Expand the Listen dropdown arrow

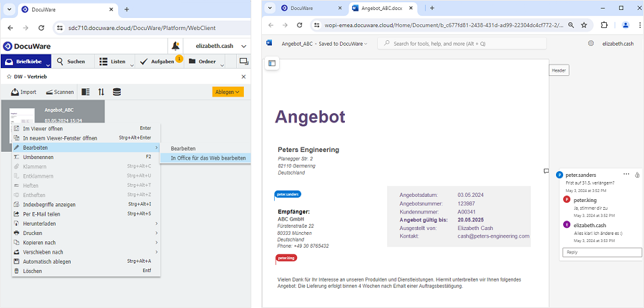point(132,64)
